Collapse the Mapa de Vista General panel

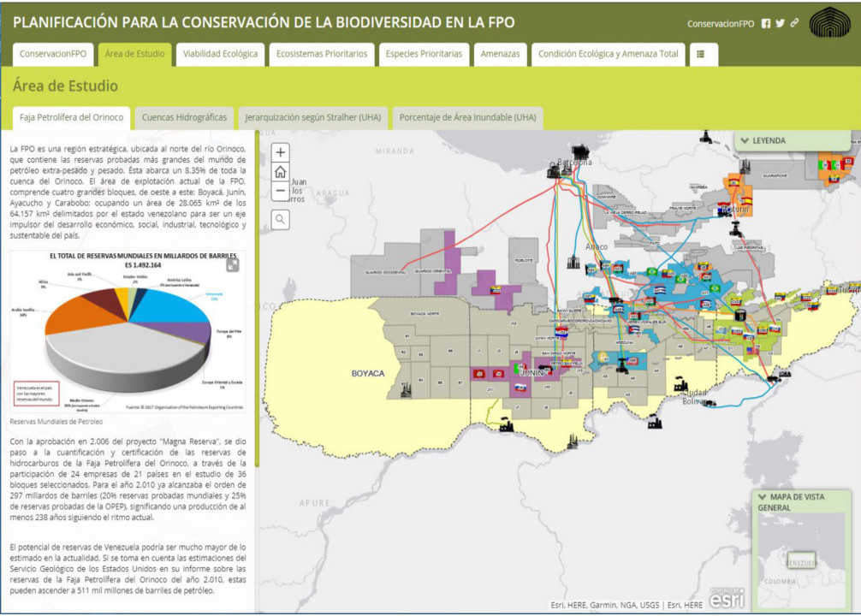(763, 497)
